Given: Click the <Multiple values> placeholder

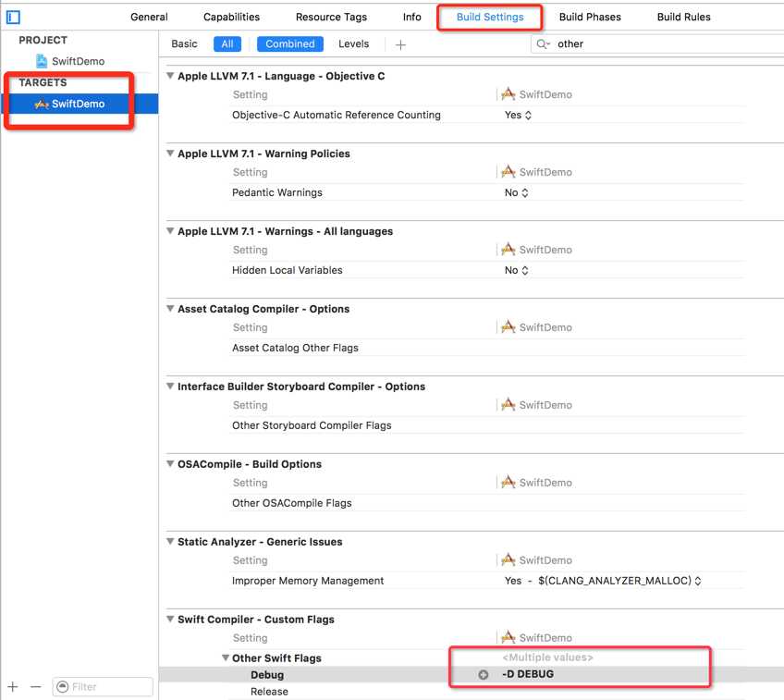Looking at the screenshot, I should 547,657.
